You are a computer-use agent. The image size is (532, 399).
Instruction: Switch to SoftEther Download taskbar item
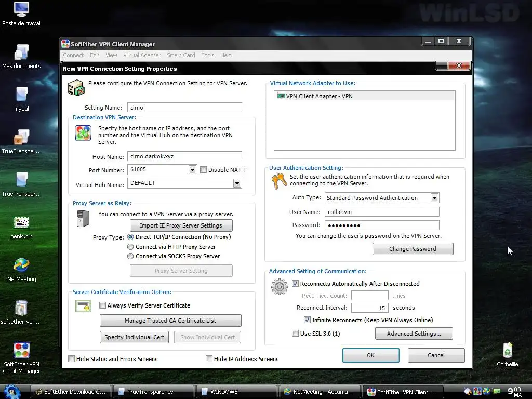pyautogui.click(x=71, y=392)
